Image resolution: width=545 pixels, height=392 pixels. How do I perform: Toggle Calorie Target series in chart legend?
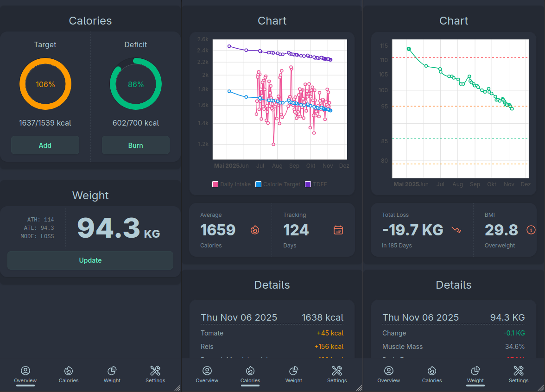tap(278, 184)
